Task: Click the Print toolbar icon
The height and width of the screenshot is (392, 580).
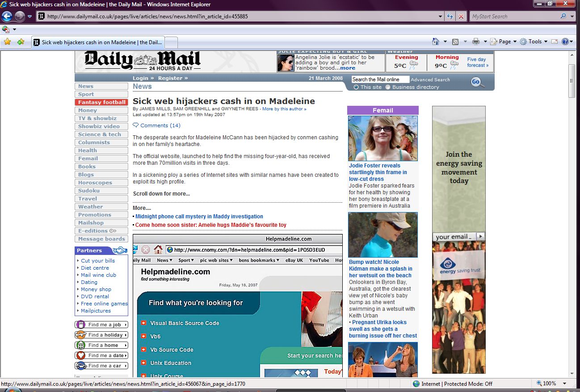Action: pos(476,42)
